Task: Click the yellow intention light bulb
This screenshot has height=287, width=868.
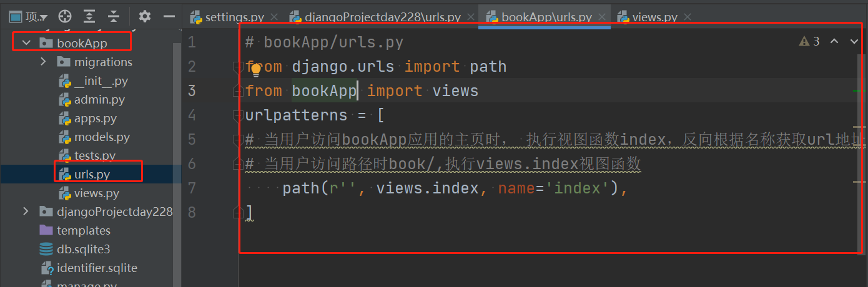Action: (x=255, y=69)
